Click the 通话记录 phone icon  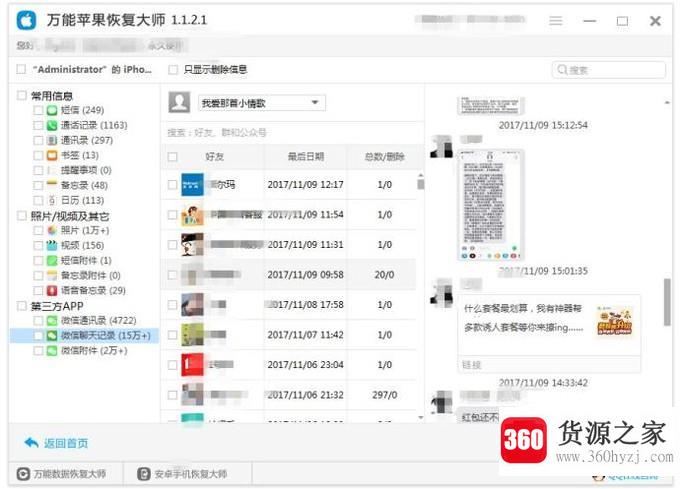52,125
